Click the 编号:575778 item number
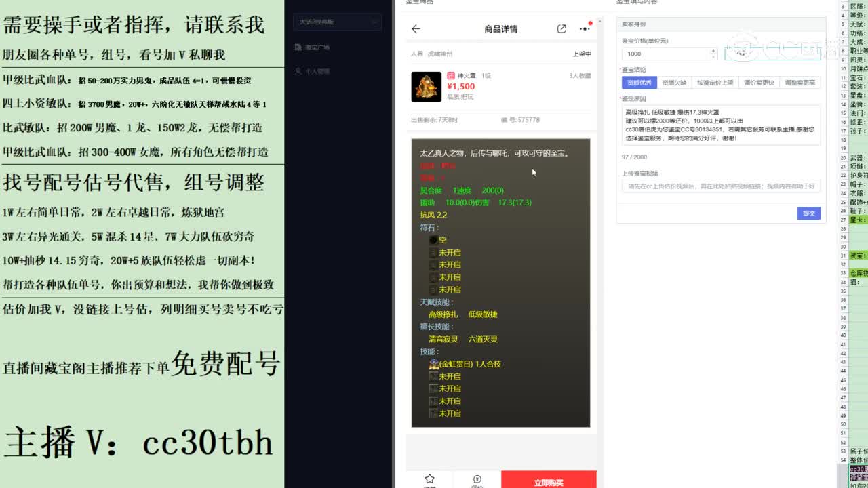Screen dimensions: 868x488 point(520,120)
